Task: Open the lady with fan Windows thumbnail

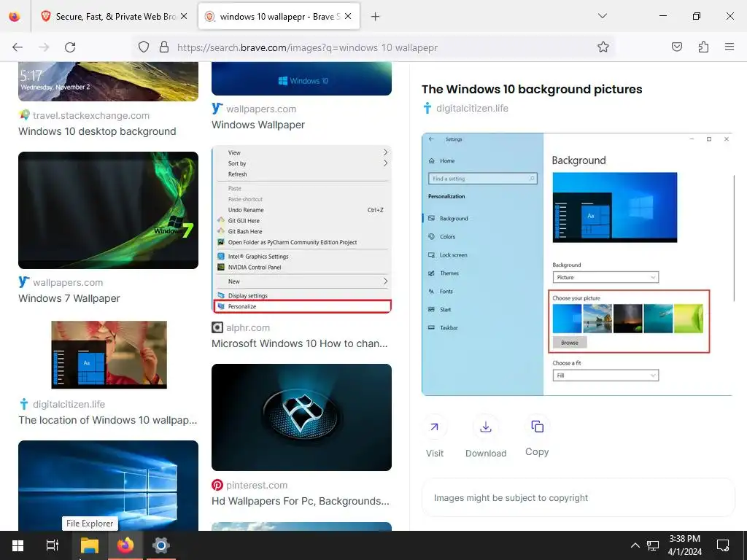Action: [109, 355]
